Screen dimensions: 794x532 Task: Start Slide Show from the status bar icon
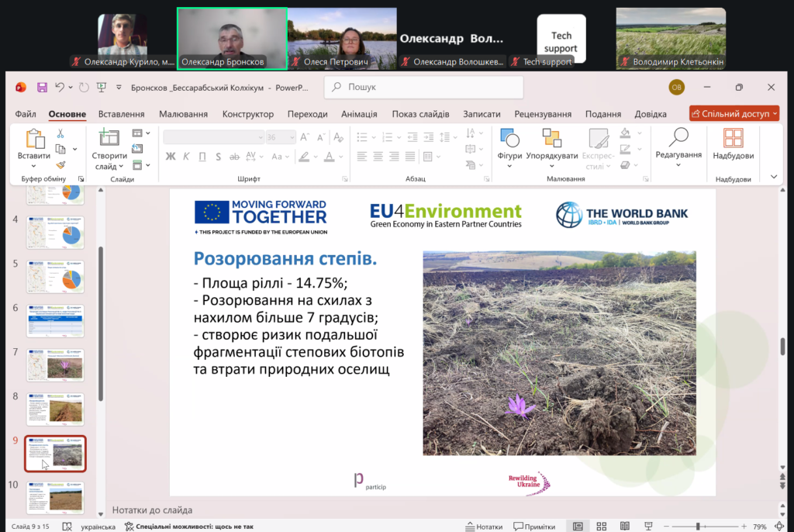647,527
